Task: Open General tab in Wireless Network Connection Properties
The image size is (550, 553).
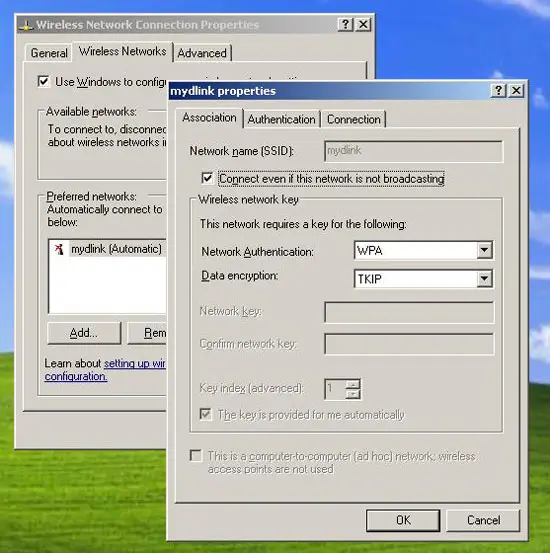Action: [x=49, y=53]
